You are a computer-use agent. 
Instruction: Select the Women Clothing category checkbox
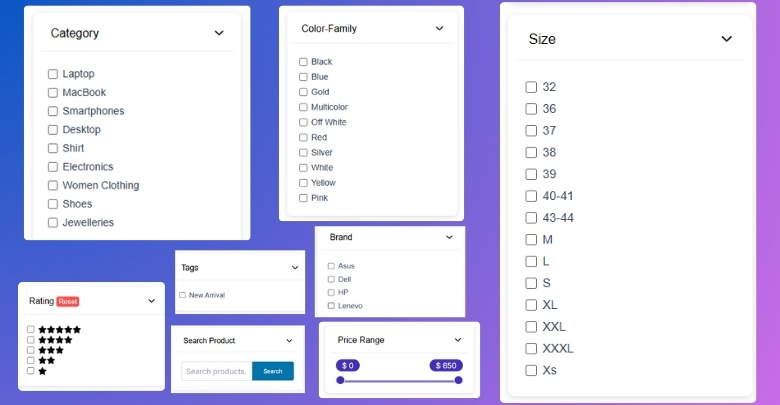pos(52,185)
